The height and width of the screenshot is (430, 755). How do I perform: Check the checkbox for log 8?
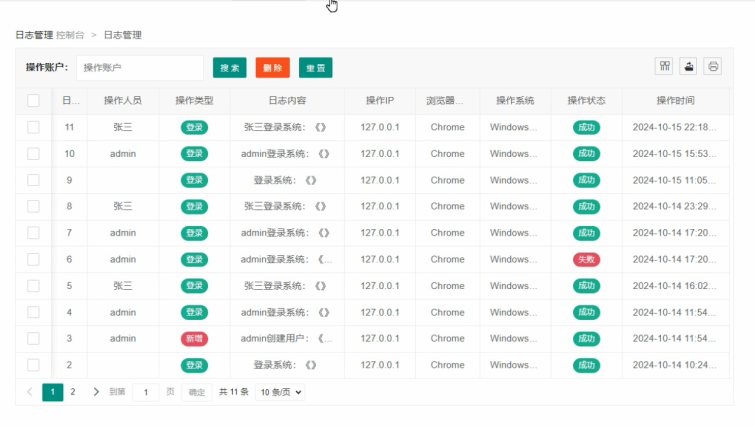click(33, 207)
